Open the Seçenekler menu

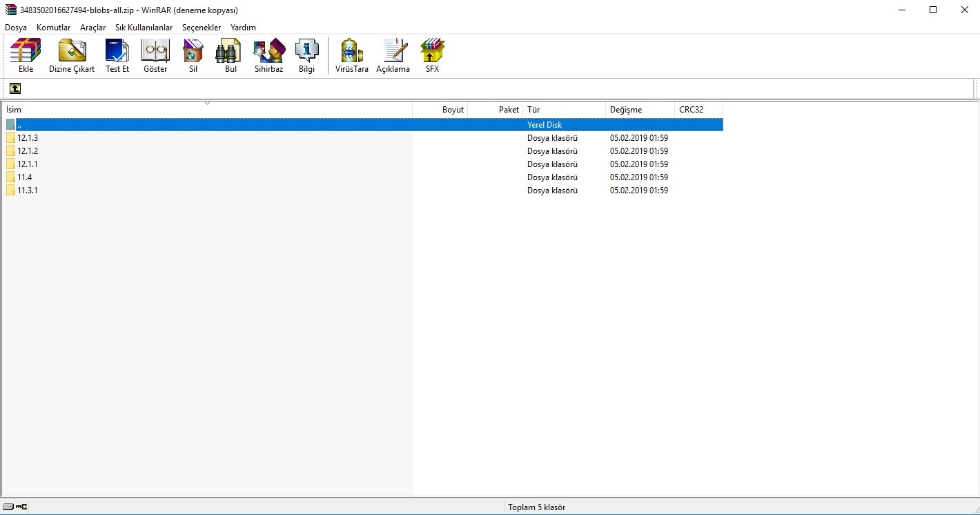coord(202,28)
